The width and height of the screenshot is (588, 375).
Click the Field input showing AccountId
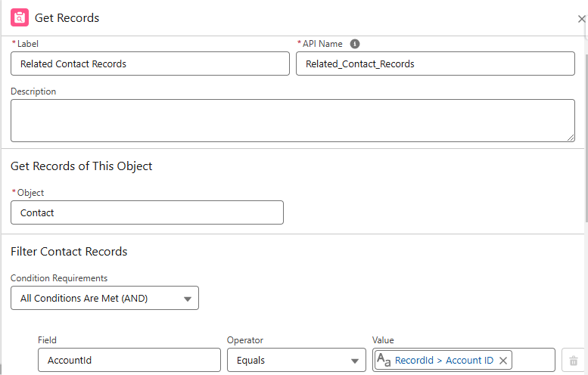click(129, 360)
